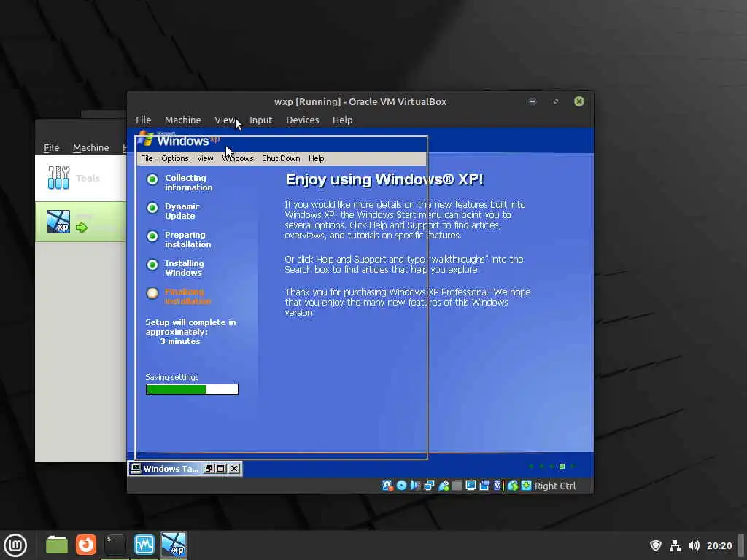Open File menu in background VirtualBox Manager

click(x=52, y=147)
